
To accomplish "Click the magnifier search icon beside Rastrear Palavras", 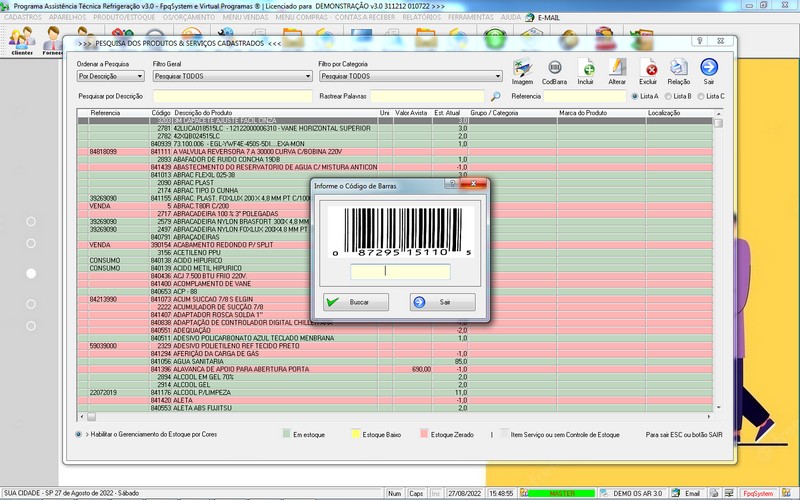I will (495, 96).
